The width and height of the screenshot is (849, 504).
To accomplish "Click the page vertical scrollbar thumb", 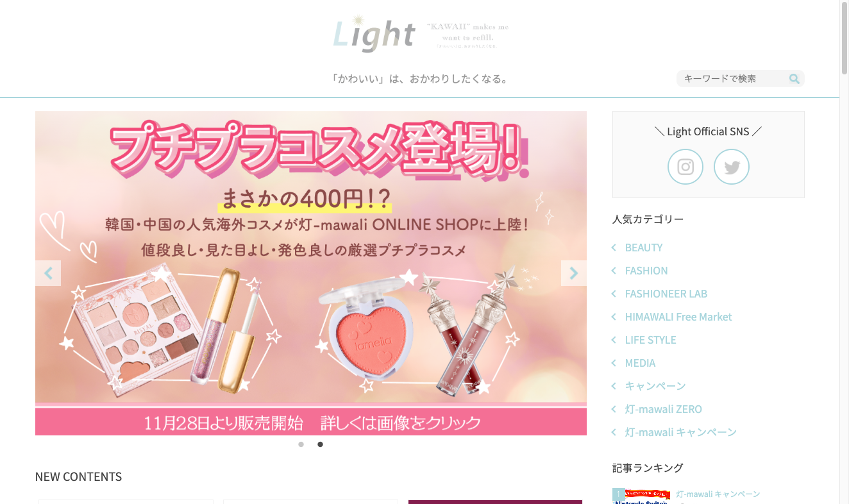I will pyautogui.click(x=844, y=38).
